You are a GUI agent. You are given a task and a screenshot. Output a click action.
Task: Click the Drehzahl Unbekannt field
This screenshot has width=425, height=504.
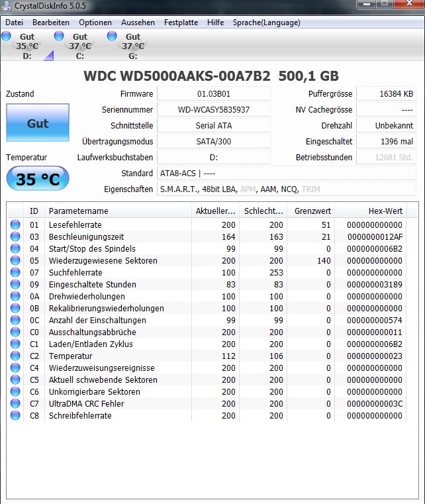tap(386, 125)
